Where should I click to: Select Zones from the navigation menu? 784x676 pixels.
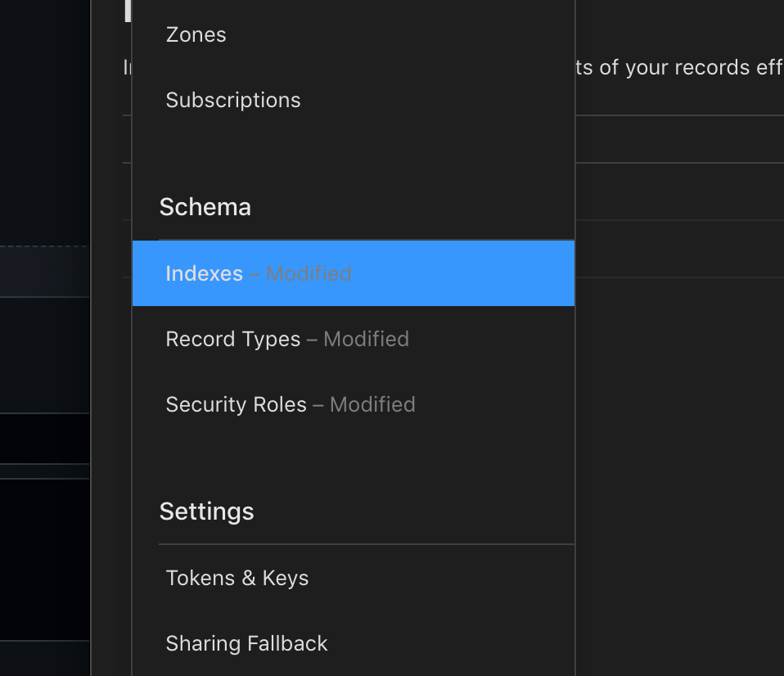(196, 34)
